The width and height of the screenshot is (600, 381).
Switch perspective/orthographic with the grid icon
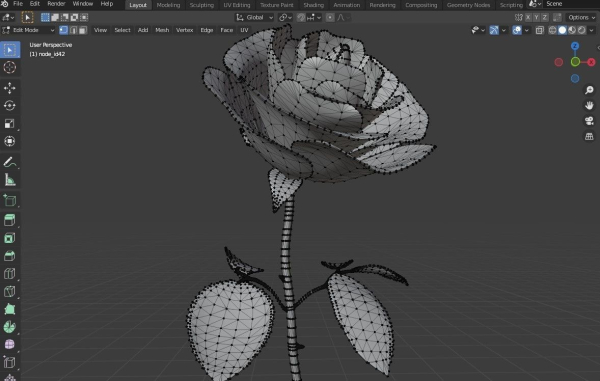[589, 137]
